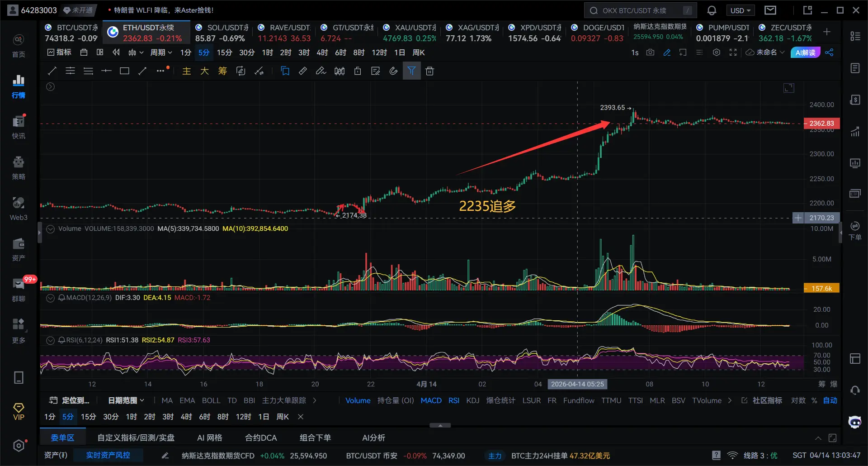Toggle the filter funnel tool
The height and width of the screenshot is (466, 868).
pyautogui.click(x=411, y=71)
